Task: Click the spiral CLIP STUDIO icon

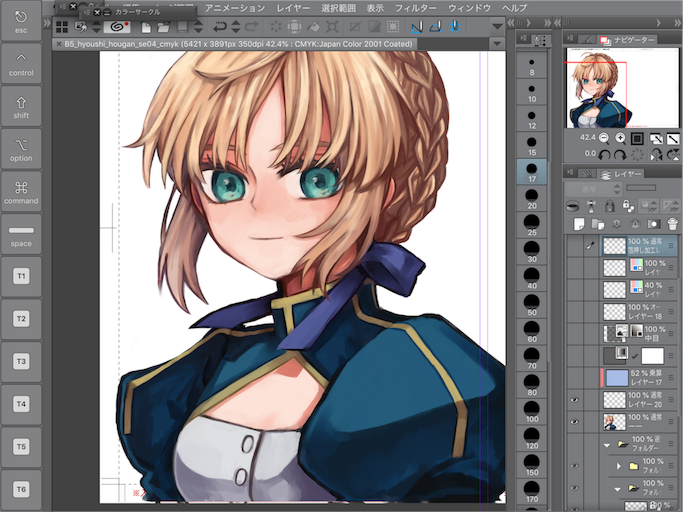Action: pyautogui.click(x=117, y=27)
